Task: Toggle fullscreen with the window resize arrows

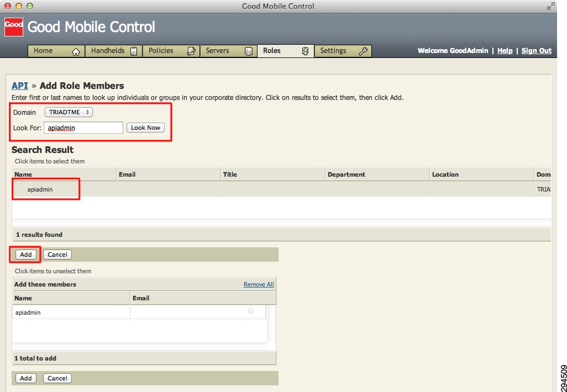Action: click(x=550, y=6)
